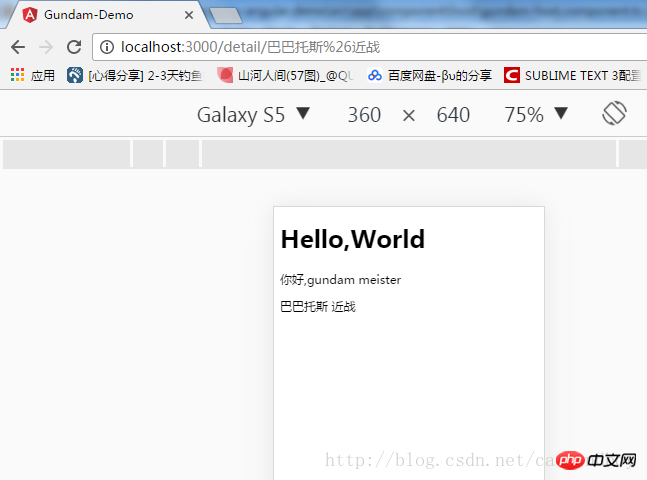Expand the 75% zoom dropdown
The width and height of the screenshot is (647, 480).
(536, 114)
